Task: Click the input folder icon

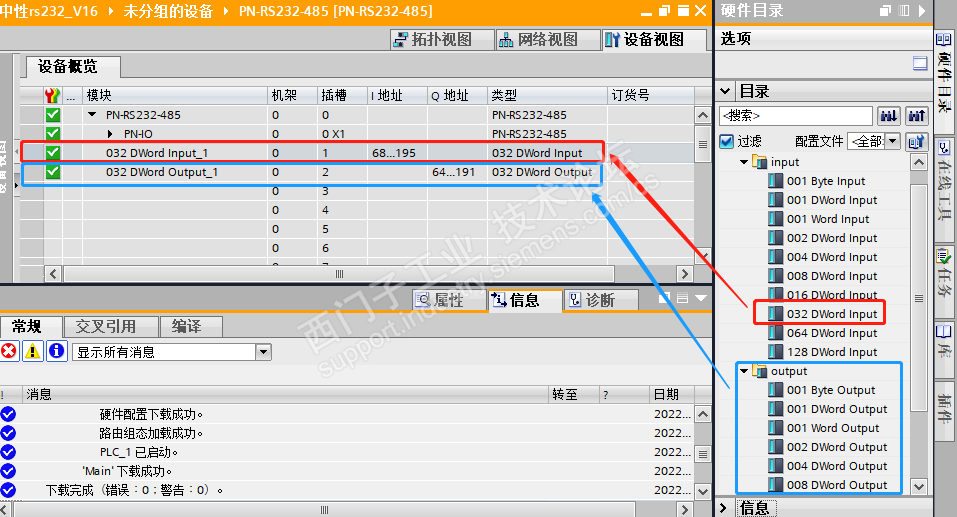Action: click(x=759, y=162)
